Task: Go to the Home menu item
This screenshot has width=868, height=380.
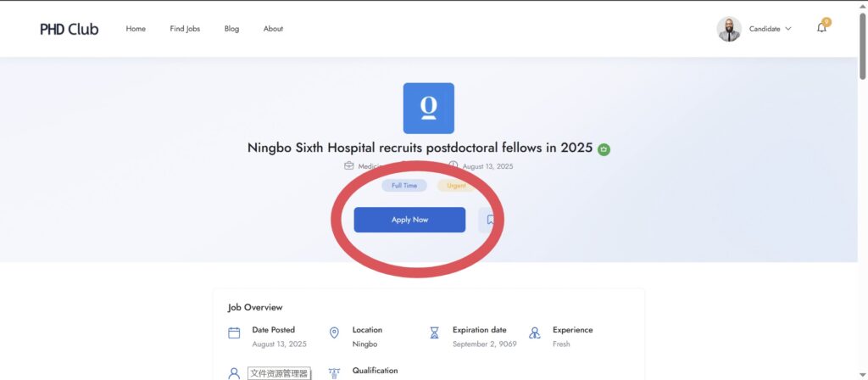Action: (136, 29)
